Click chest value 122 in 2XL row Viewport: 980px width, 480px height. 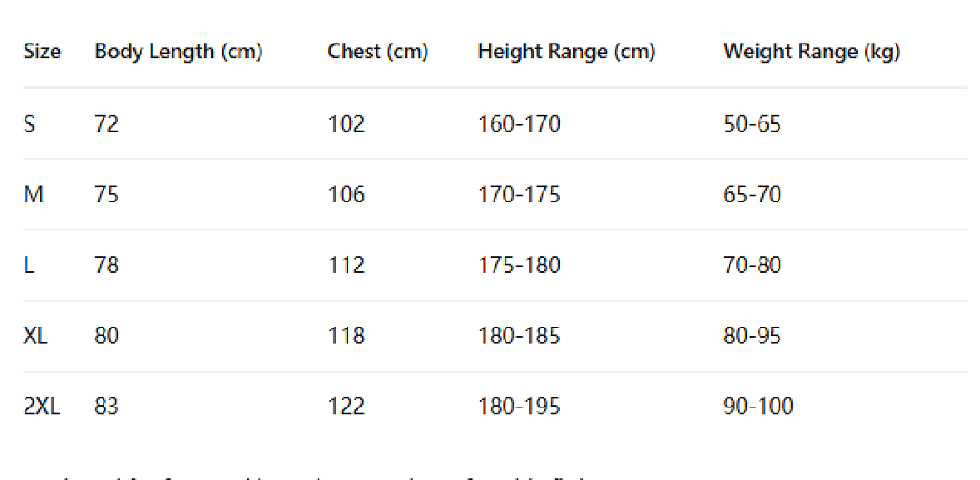pos(347,407)
